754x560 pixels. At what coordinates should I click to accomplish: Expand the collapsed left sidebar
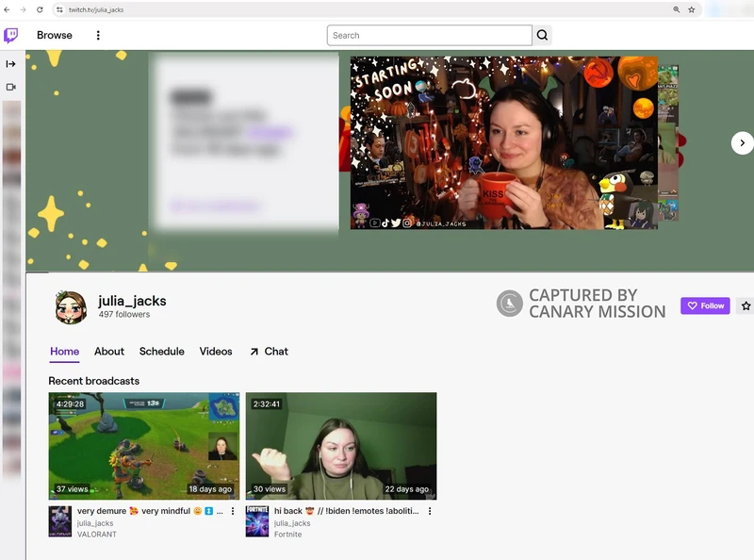11,62
